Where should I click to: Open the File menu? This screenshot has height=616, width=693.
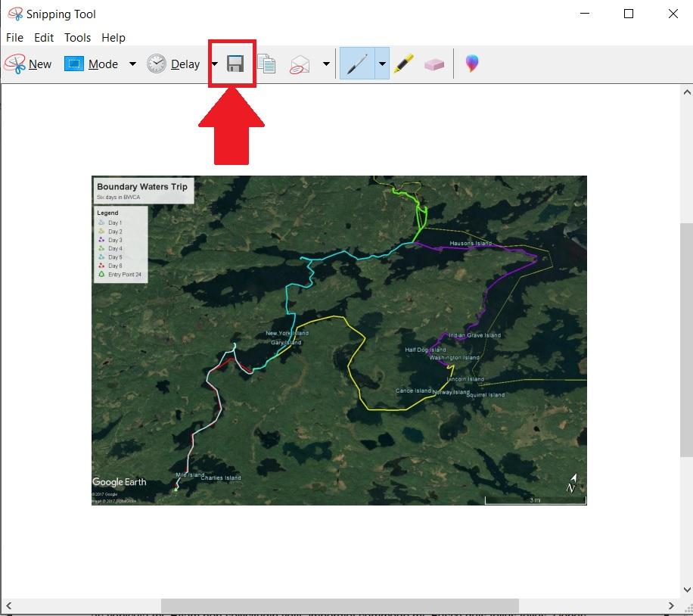pyautogui.click(x=14, y=38)
